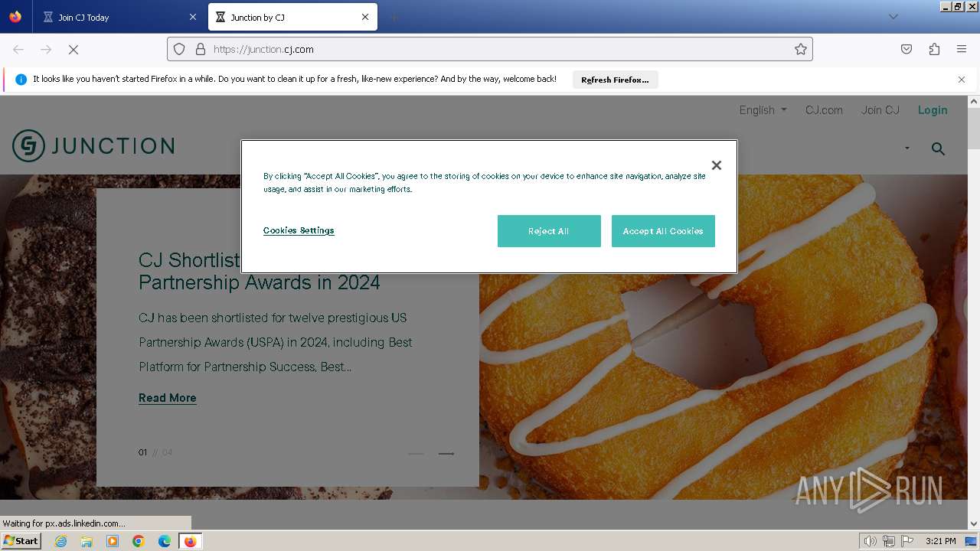Go forward to next page
980x551 pixels.
[x=46, y=49]
